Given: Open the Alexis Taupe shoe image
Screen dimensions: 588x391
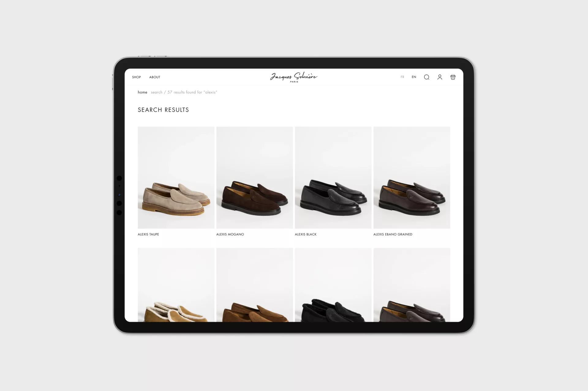Looking at the screenshot, I should click(x=176, y=177).
